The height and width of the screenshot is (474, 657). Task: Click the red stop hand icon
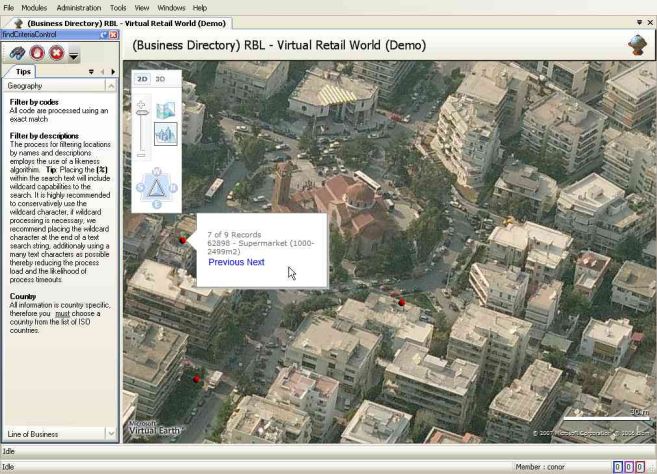pyautogui.click(x=37, y=53)
